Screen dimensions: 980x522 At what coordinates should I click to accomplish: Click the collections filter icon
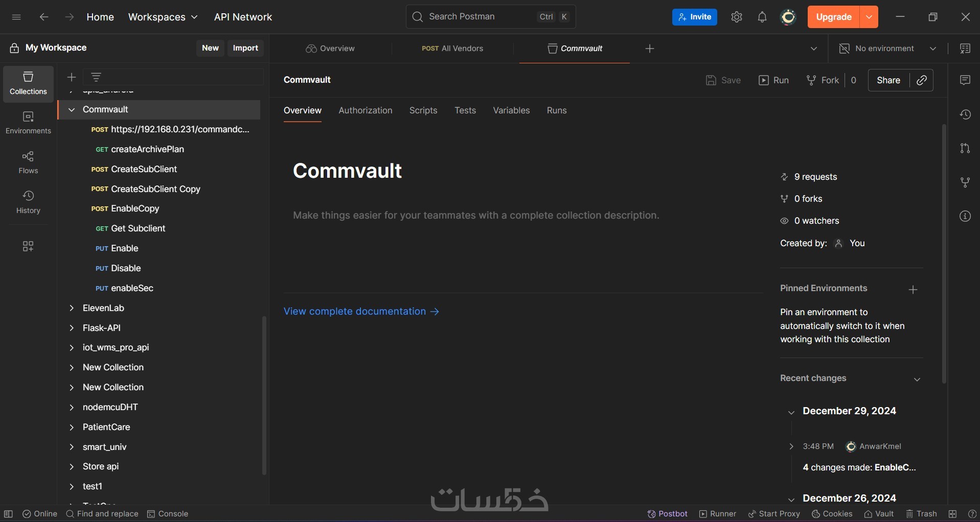click(96, 77)
